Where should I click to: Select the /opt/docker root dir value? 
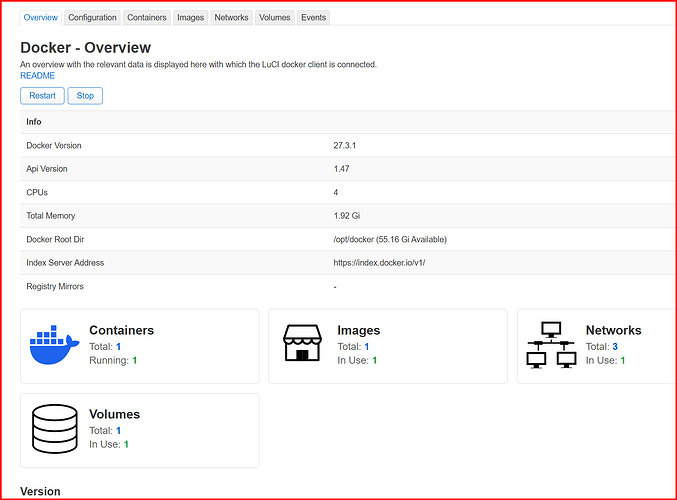[390, 240]
